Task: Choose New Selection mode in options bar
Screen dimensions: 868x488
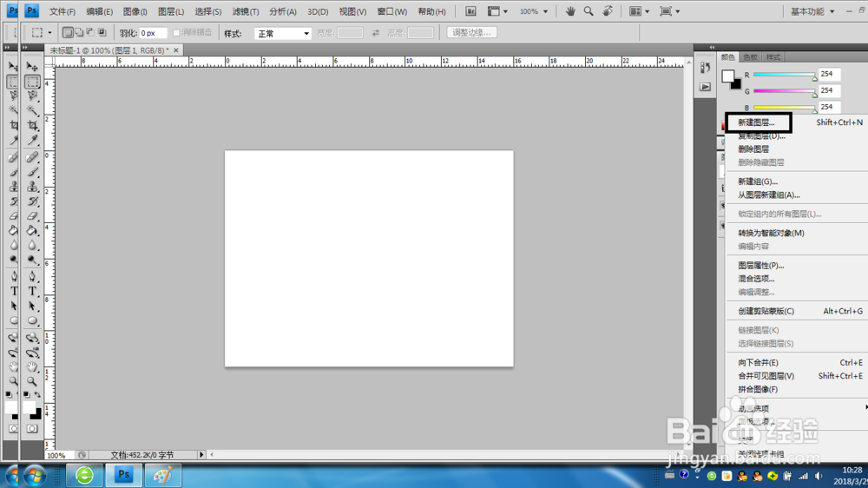Action: [68, 33]
